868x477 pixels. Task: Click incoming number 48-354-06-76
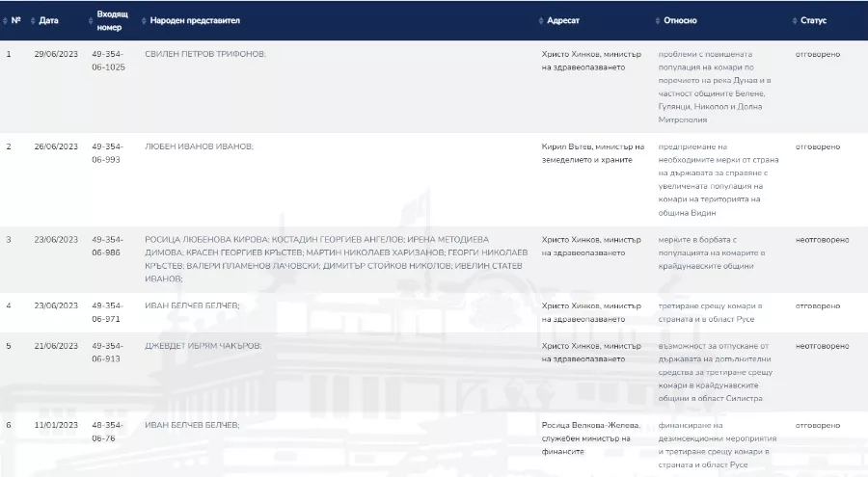107,432
